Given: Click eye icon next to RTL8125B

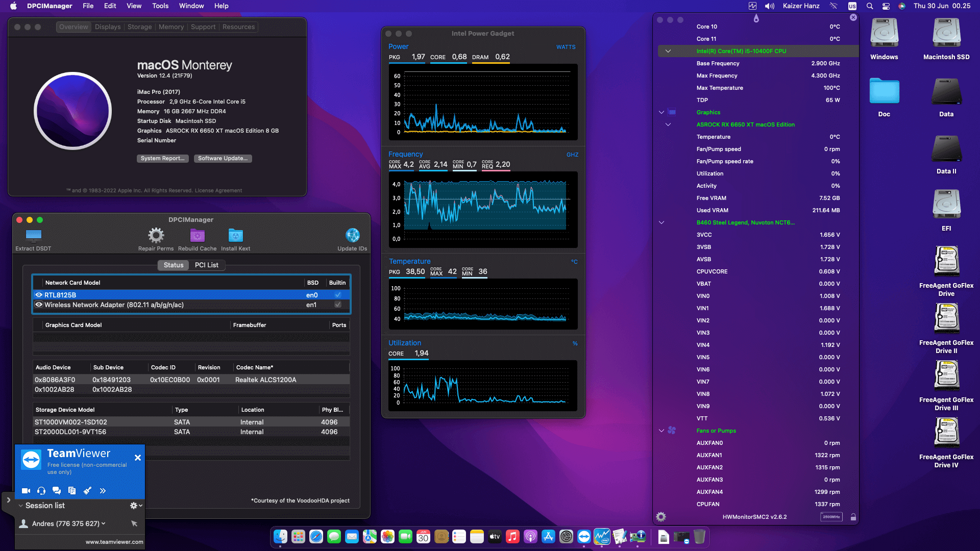Looking at the screenshot, I should click(38, 295).
